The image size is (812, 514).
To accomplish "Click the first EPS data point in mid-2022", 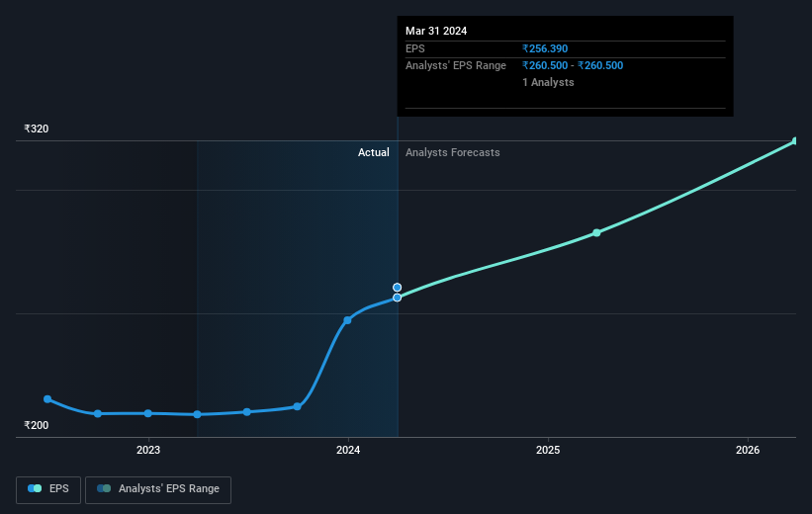I will [47, 399].
